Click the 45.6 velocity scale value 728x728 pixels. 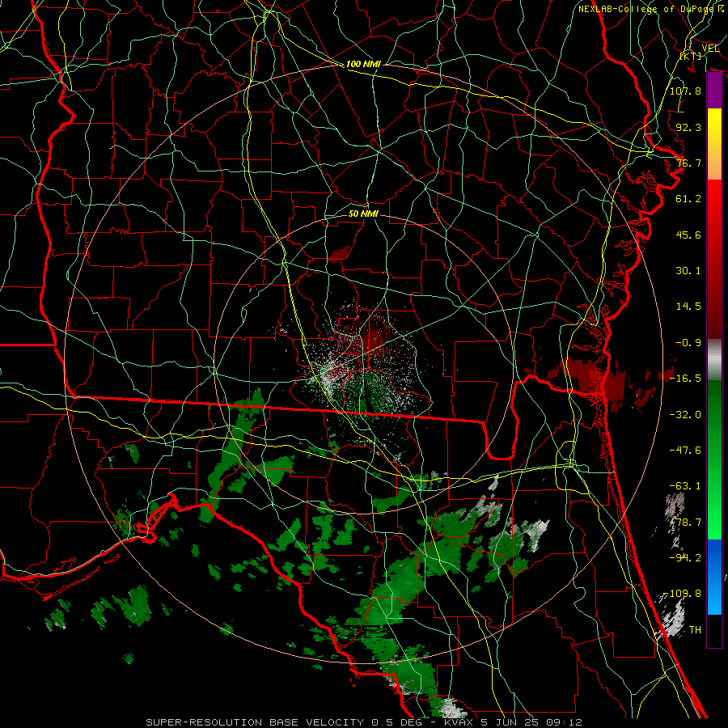(688, 235)
